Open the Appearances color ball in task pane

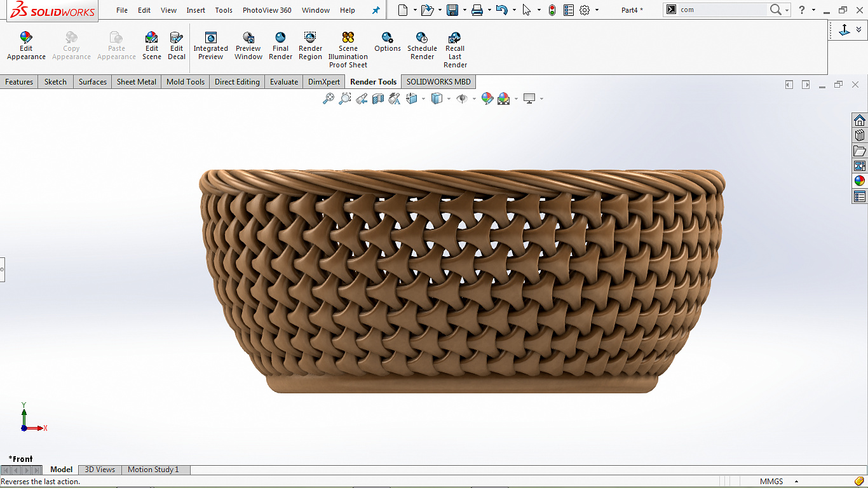click(x=860, y=180)
